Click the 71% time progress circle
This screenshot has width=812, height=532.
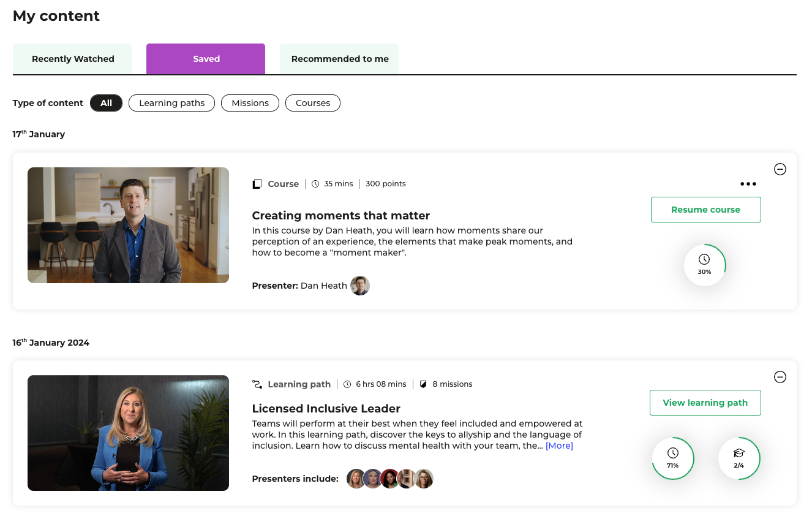[x=672, y=458]
